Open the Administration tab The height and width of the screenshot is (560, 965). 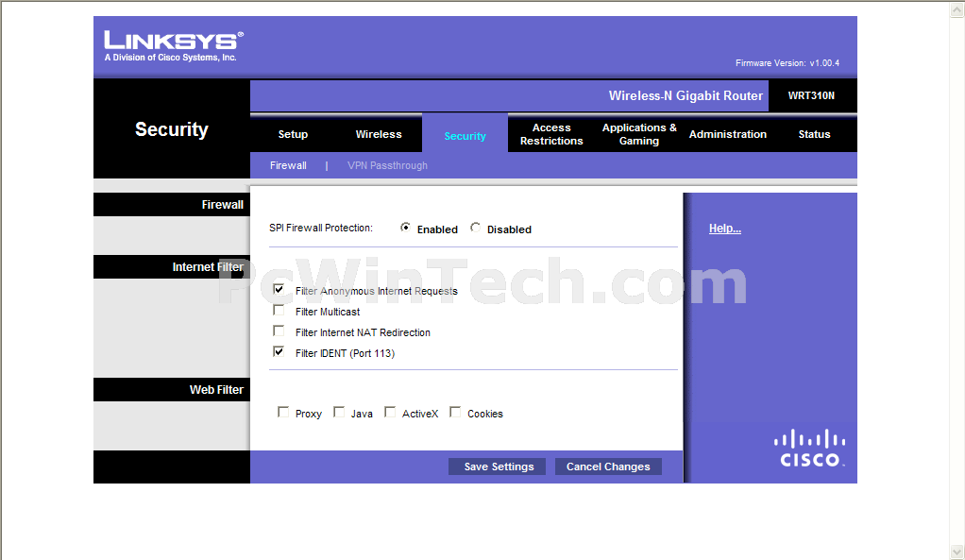click(x=727, y=134)
